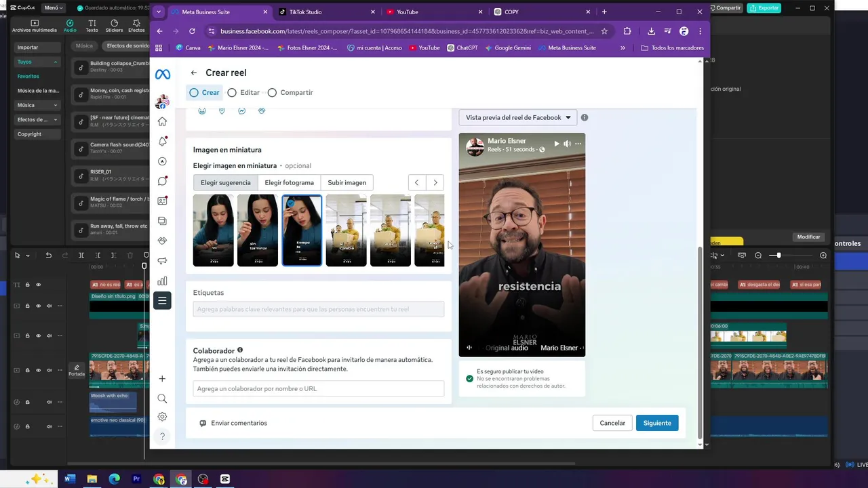
Task: Click Enviar comentarios link
Action: [233, 423]
